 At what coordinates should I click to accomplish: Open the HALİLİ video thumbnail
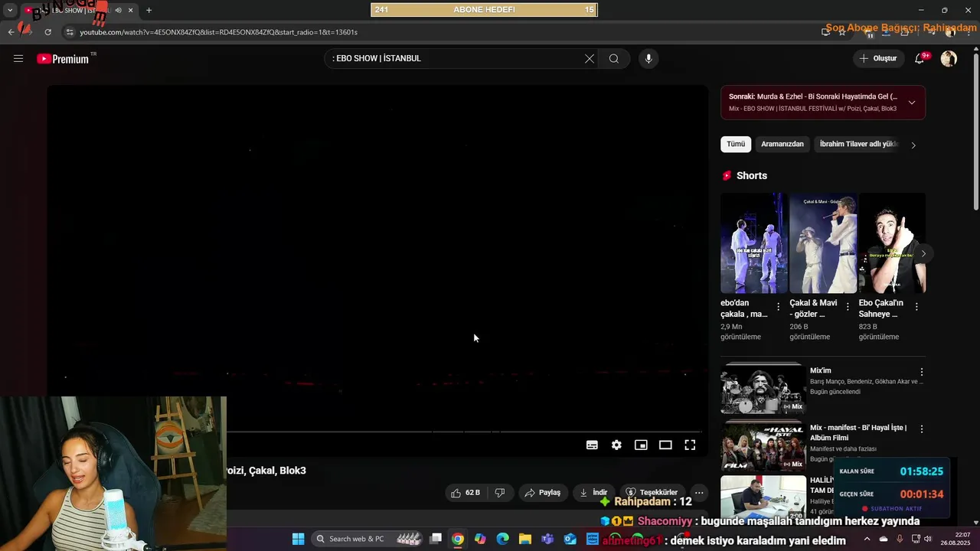pyautogui.click(x=763, y=497)
